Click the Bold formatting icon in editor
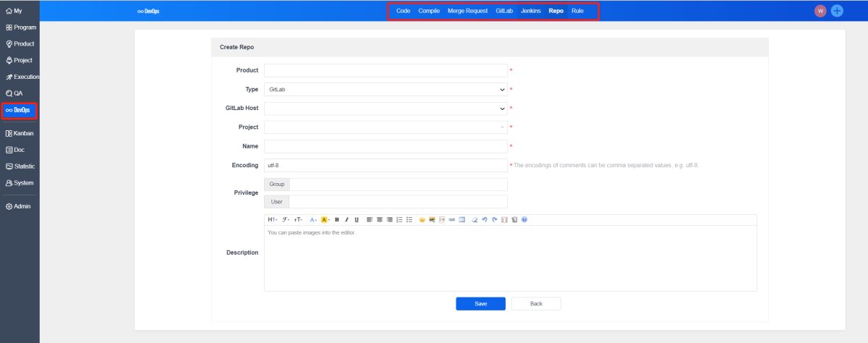This screenshot has height=343, width=868. tap(336, 219)
